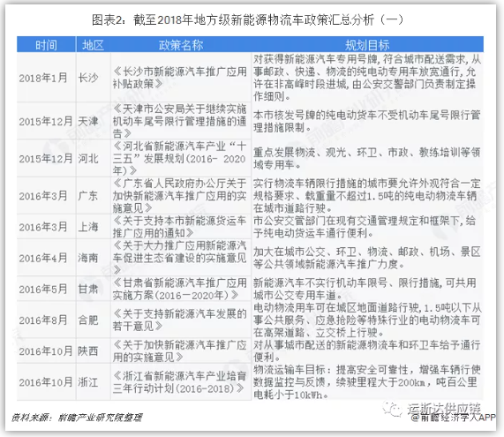Image resolution: width=504 pixels, height=437 pixels.
Task: Click the WeChat logo icon in watermark
Action: tap(392, 409)
